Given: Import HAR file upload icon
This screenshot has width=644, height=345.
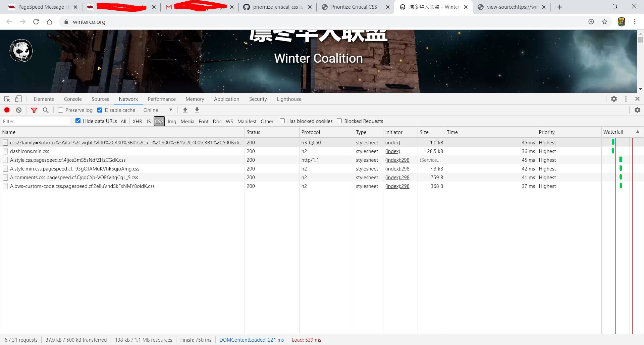Looking at the screenshot, I should 185,110.
